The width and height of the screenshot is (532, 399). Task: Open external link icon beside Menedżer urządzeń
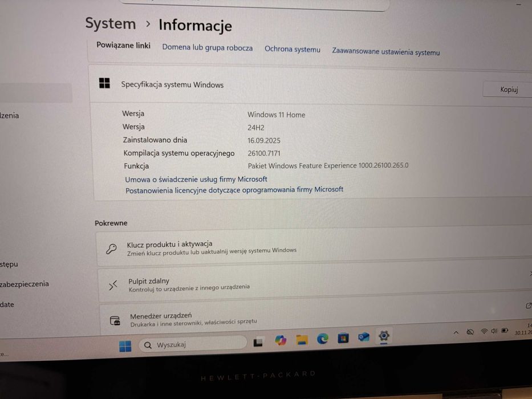(x=528, y=306)
